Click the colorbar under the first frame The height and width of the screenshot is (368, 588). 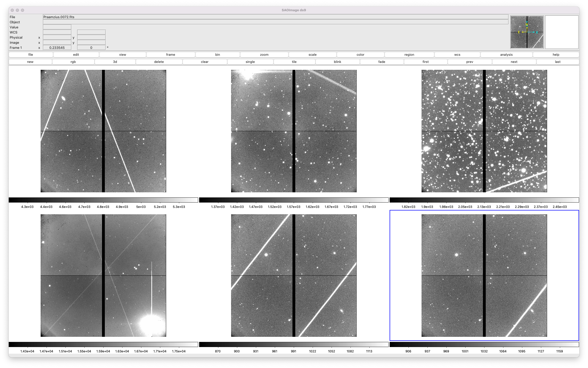click(x=103, y=200)
